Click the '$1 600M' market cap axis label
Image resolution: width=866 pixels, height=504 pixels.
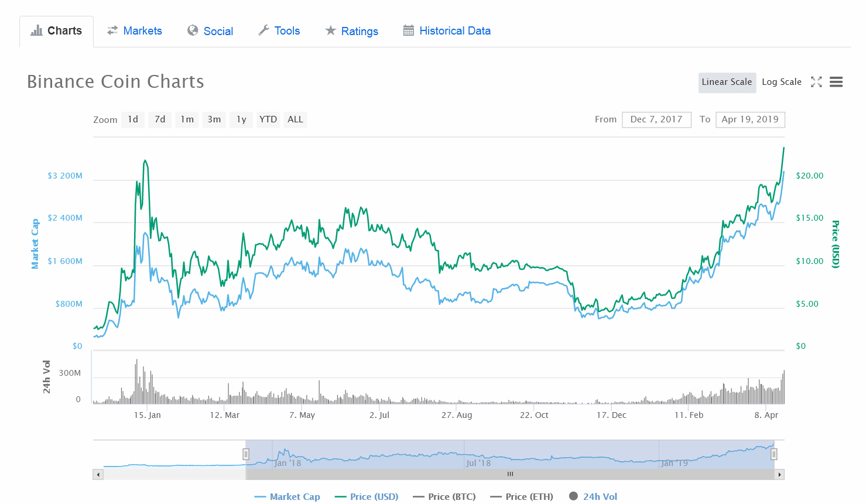pyautogui.click(x=65, y=261)
